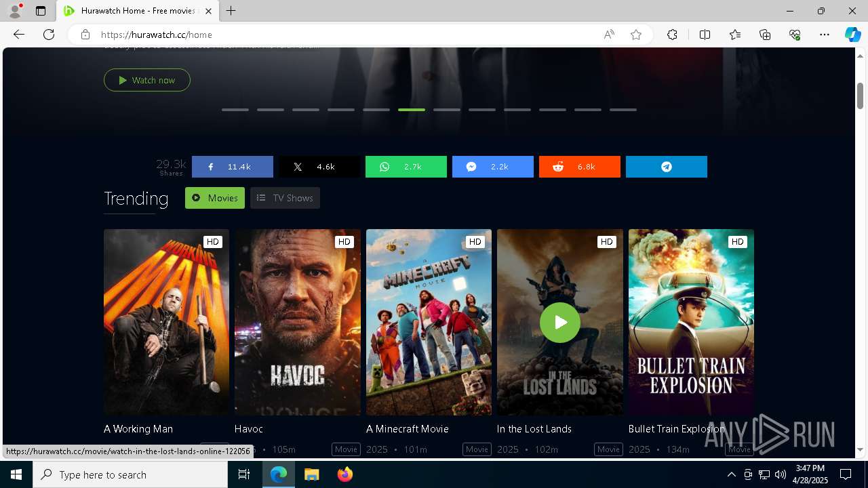The height and width of the screenshot is (488, 868).
Task: Click the Watch now button
Action: (x=147, y=80)
